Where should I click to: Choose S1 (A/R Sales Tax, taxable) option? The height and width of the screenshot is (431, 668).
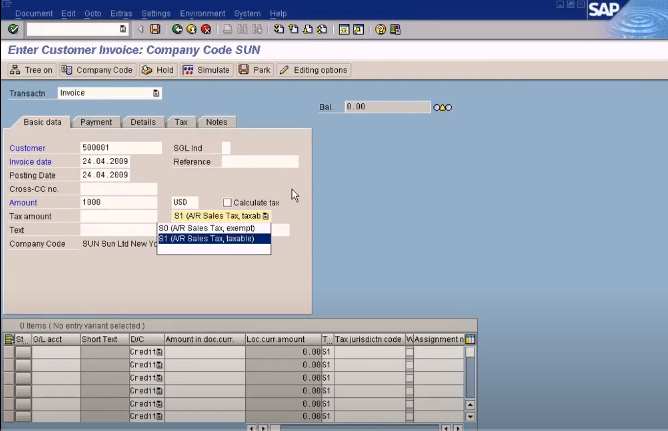[x=214, y=238]
